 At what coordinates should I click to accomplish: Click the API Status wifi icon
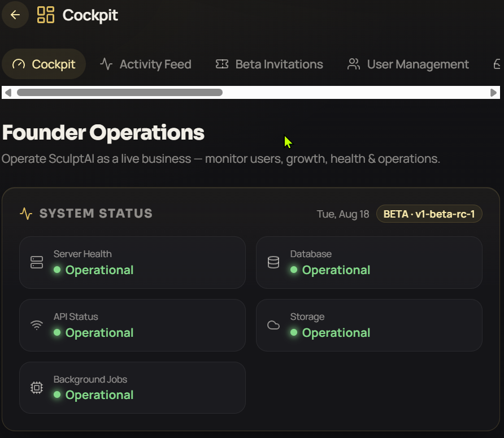[37, 325]
